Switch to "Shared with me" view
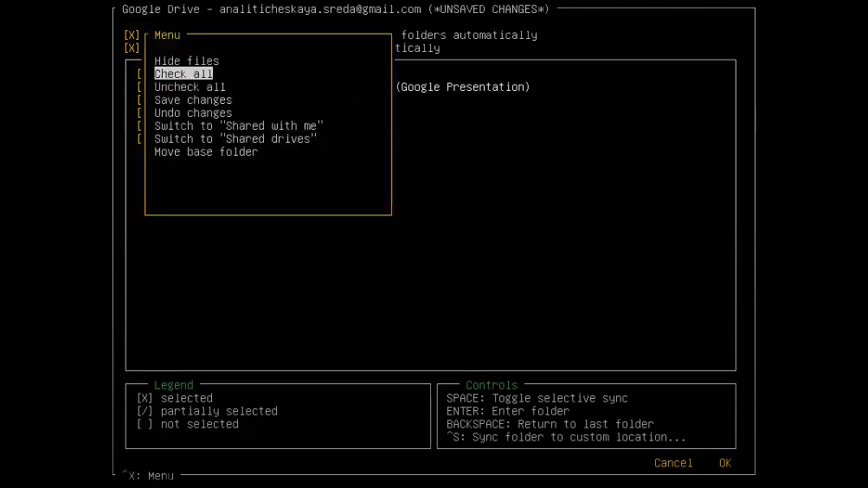868x488 pixels. (239, 125)
